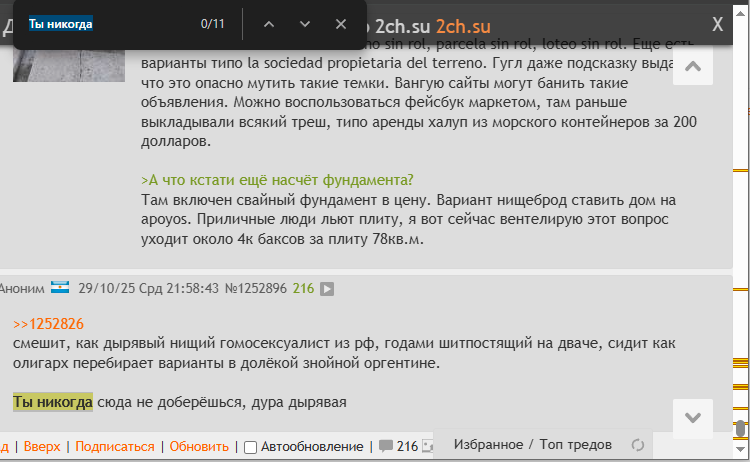Click 'Подписаться' to subscribe to thread
Screen dimensions: 750x462
click(x=115, y=447)
